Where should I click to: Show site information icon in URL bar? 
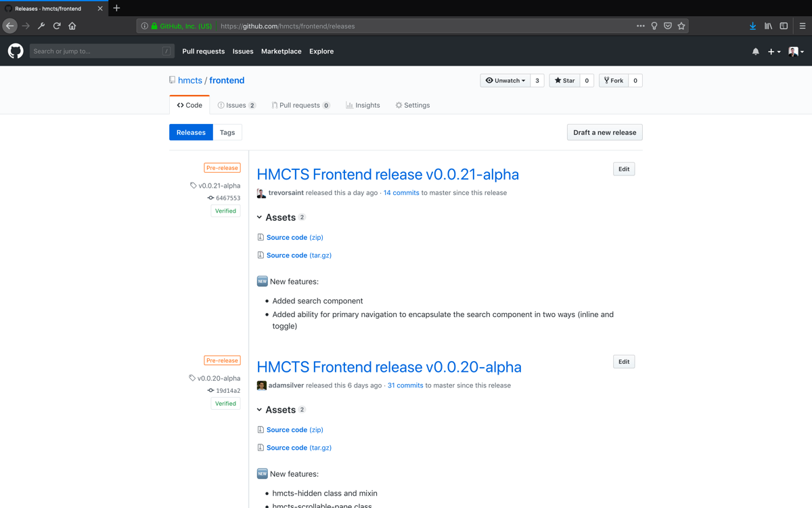tap(144, 26)
